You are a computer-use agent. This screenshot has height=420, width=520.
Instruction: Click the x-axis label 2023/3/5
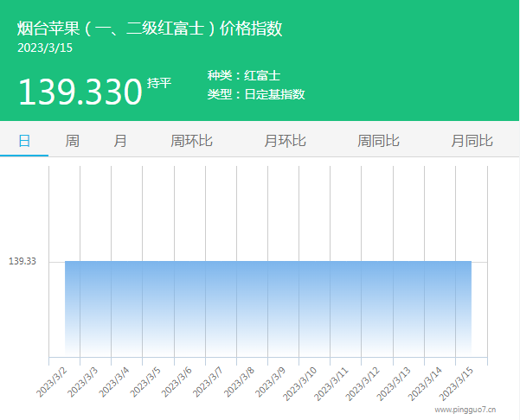[x=145, y=382]
